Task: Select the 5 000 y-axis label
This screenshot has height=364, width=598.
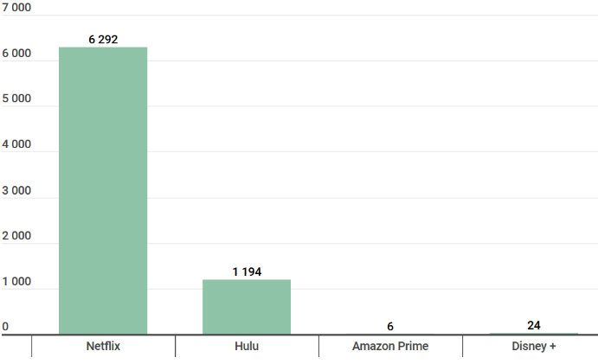Action: 16,99
